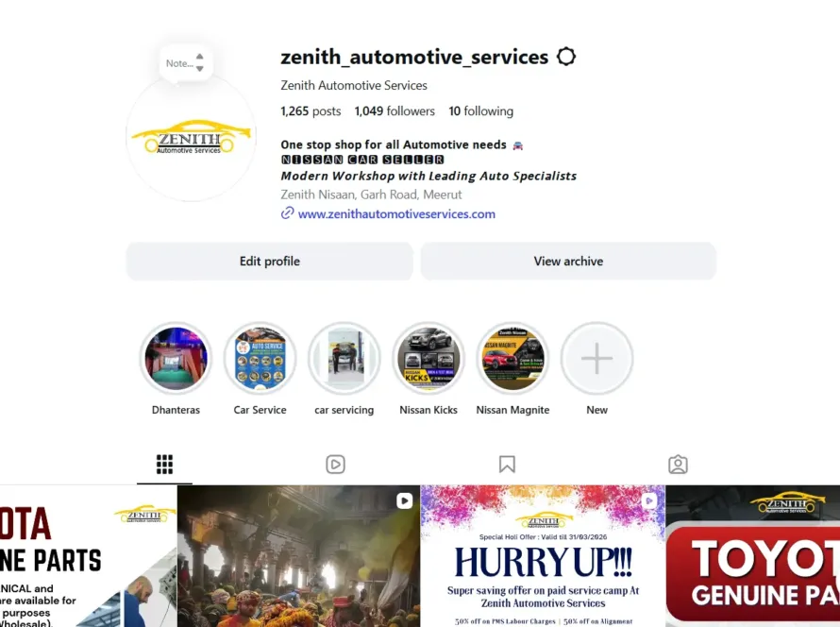View the Nissan Kicks highlight
The width and height of the screenshot is (840, 627).
[428, 358]
